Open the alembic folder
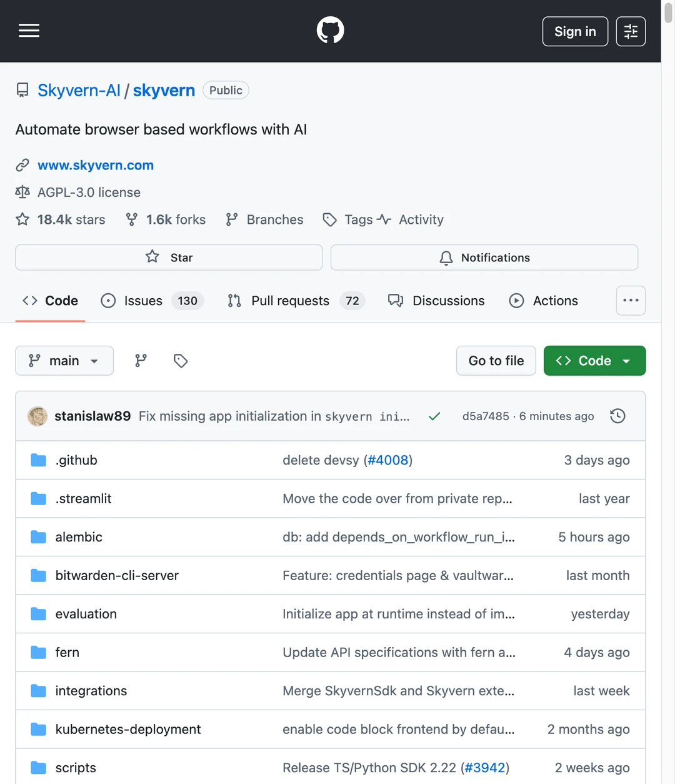Screen dimensions: 675x784 point(79,537)
